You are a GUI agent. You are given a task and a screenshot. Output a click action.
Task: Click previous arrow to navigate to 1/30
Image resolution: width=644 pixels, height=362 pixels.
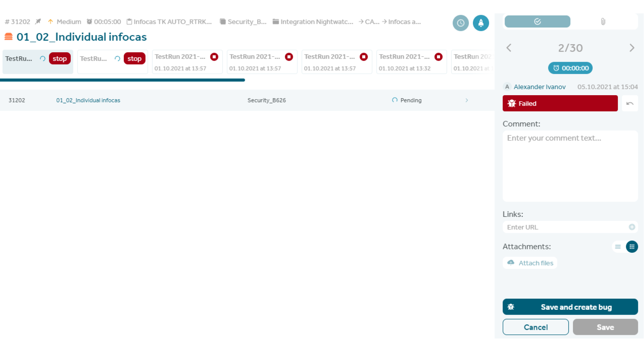click(508, 48)
